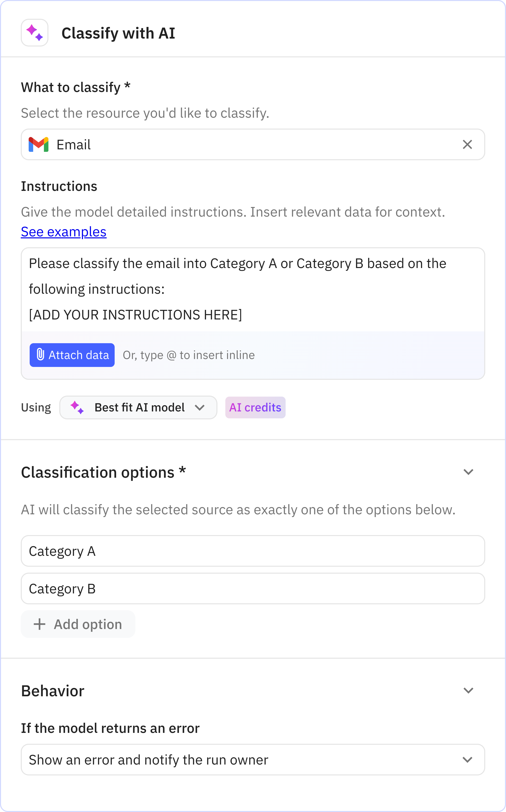Collapse the Behavior section chevron

pos(468,690)
